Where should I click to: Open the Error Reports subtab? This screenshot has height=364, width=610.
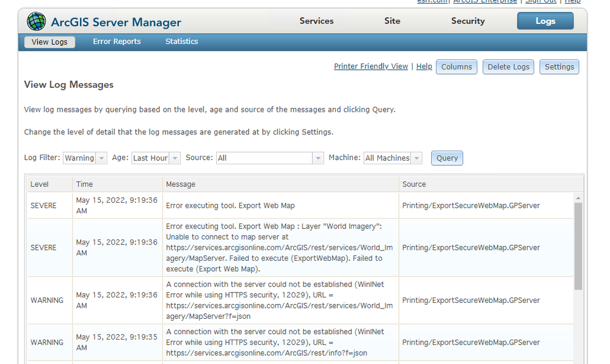pos(117,42)
